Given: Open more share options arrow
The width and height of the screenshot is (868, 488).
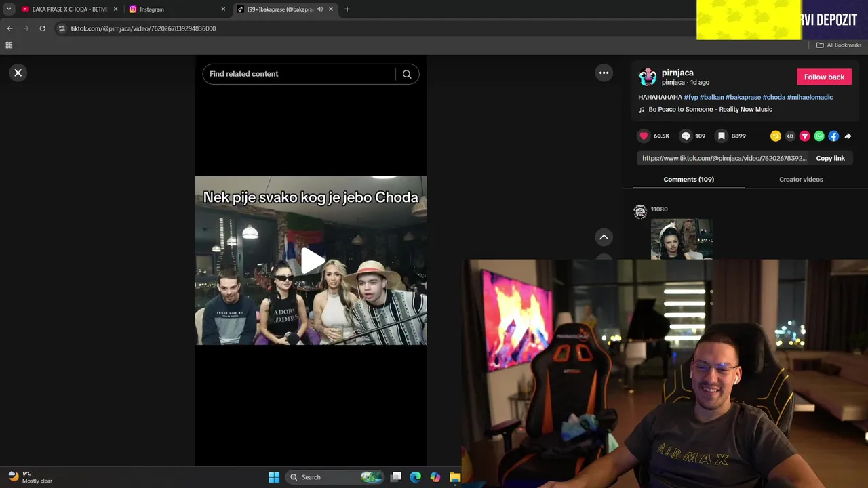Looking at the screenshot, I should [848, 136].
